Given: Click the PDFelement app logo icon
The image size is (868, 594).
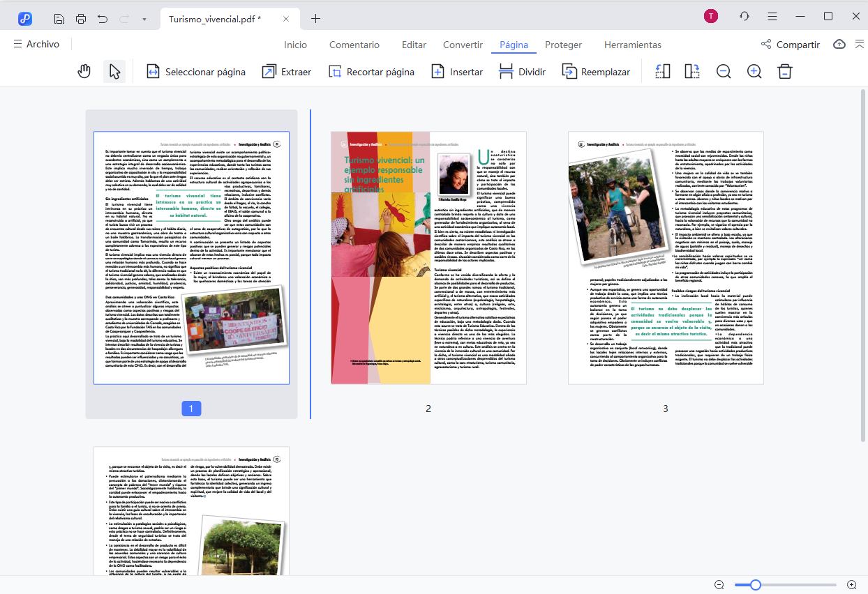Looking at the screenshot, I should [25, 19].
